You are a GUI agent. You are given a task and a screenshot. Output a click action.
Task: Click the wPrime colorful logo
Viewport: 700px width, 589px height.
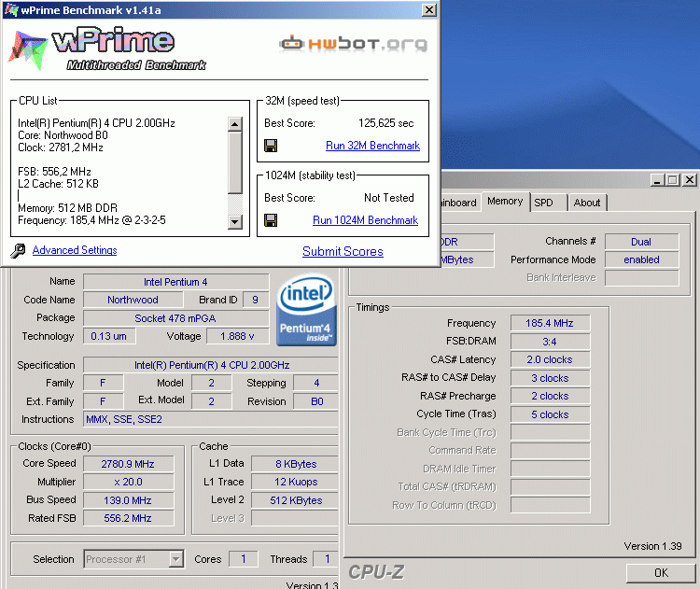coord(28,50)
